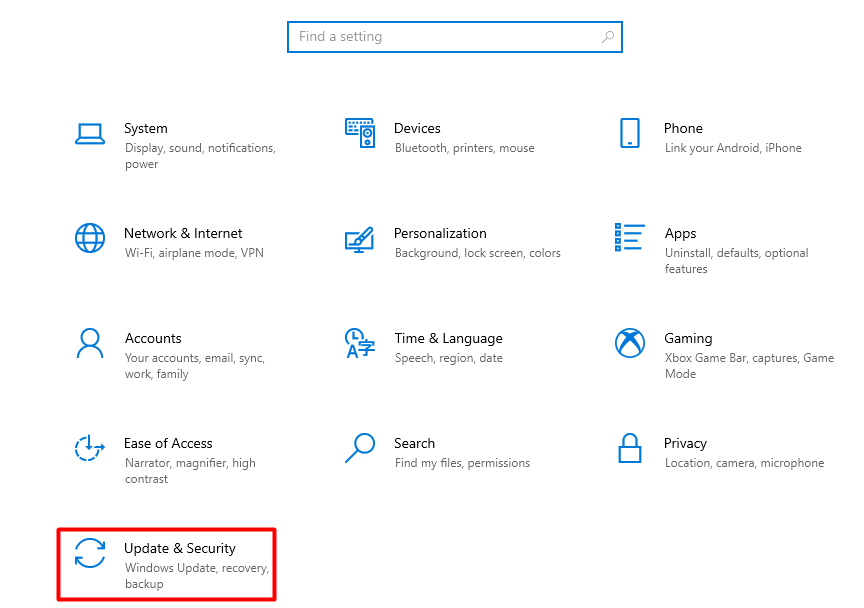Image resolution: width=864 pixels, height=608 pixels.
Task: Click the Update & Security arrows icon
Action: (x=90, y=553)
